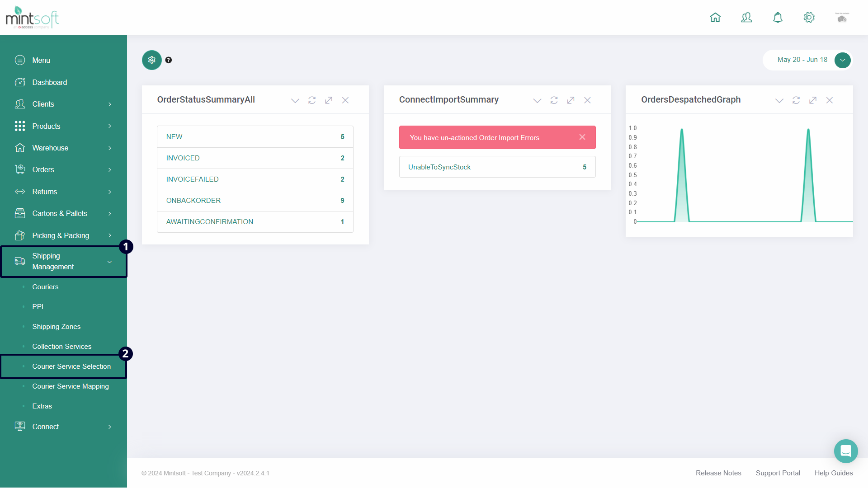The height and width of the screenshot is (488, 868).
Task: Expand the Products menu
Action: pyautogui.click(x=63, y=126)
